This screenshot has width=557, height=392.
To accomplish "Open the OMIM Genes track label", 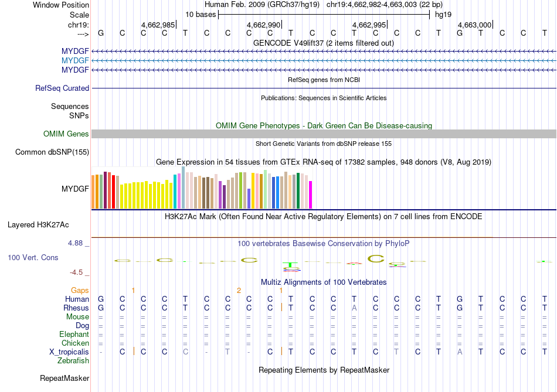I will click(66, 134).
